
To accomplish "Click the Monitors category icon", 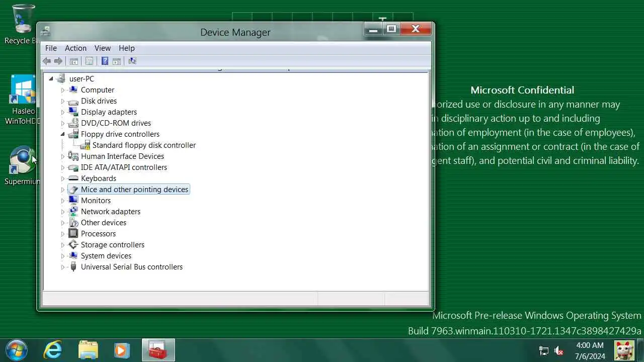I will pyautogui.click(x=73, y=201).
